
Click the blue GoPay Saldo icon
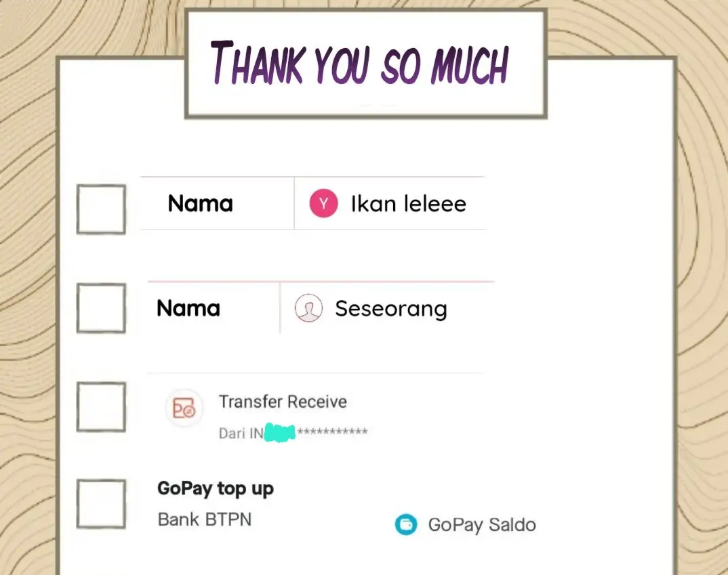click(x=406, y=524)
